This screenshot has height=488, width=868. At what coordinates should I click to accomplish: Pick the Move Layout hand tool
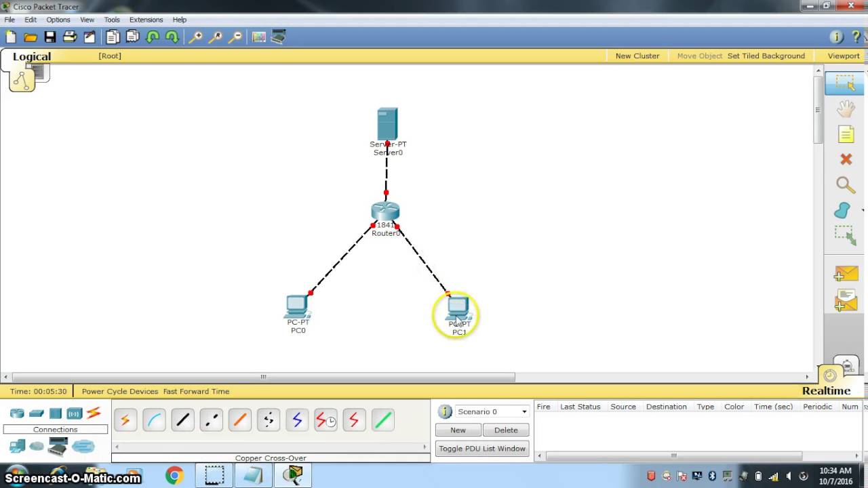[x=846, y=109]
